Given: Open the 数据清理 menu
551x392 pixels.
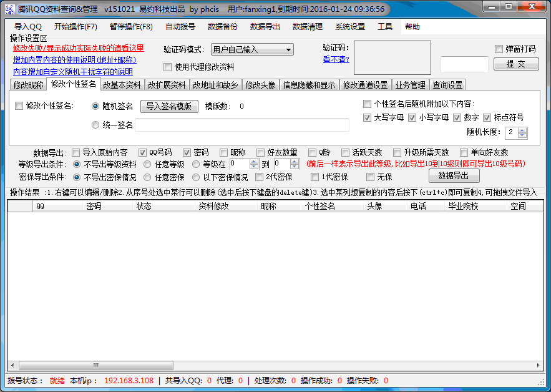Looking at the screenshot, I should click(x=308, y=27).
